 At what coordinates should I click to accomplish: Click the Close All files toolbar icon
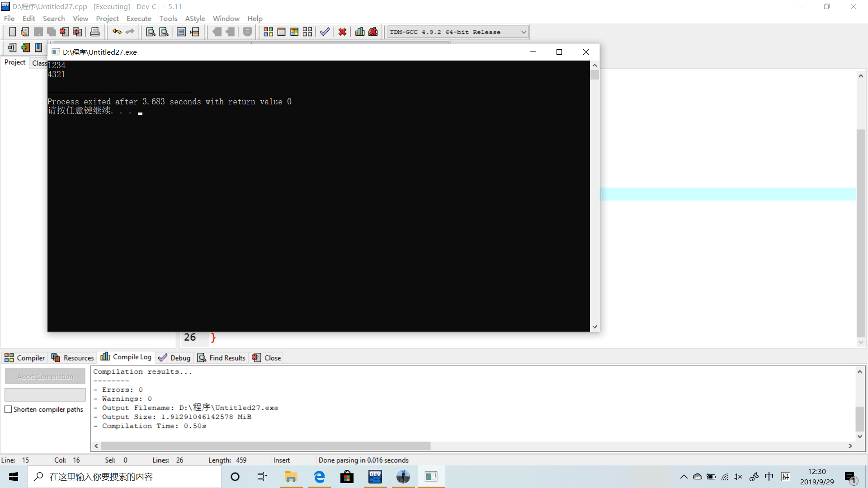click(x=77, y=32)
